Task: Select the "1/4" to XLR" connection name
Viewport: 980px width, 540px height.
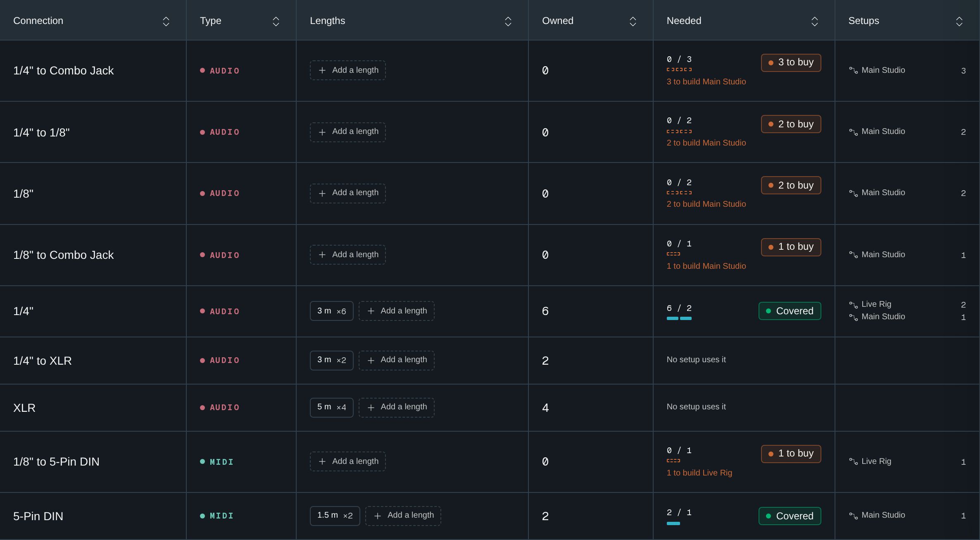Action: click(42, 361)
